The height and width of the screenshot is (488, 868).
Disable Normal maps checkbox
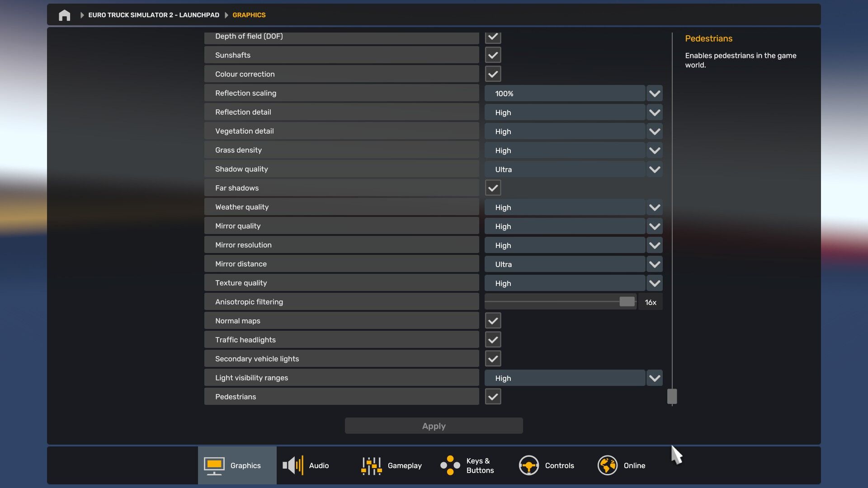[x=493, y=321]
